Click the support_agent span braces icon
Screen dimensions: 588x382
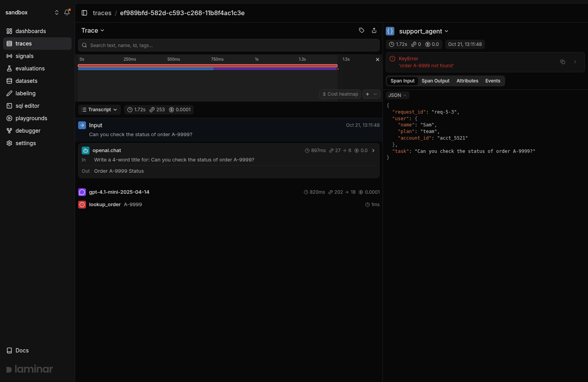(390, 31)
